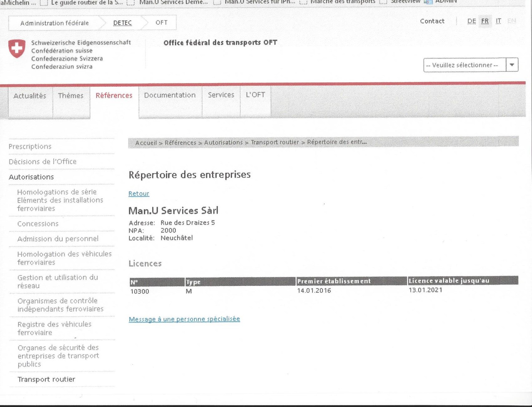Open Admission du personnel sidebar item
532x407 pixels.
(58, 239)
